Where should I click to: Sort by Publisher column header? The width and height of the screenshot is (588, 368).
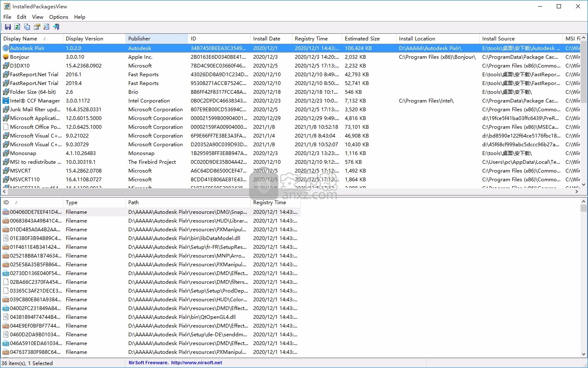[157, 39]
